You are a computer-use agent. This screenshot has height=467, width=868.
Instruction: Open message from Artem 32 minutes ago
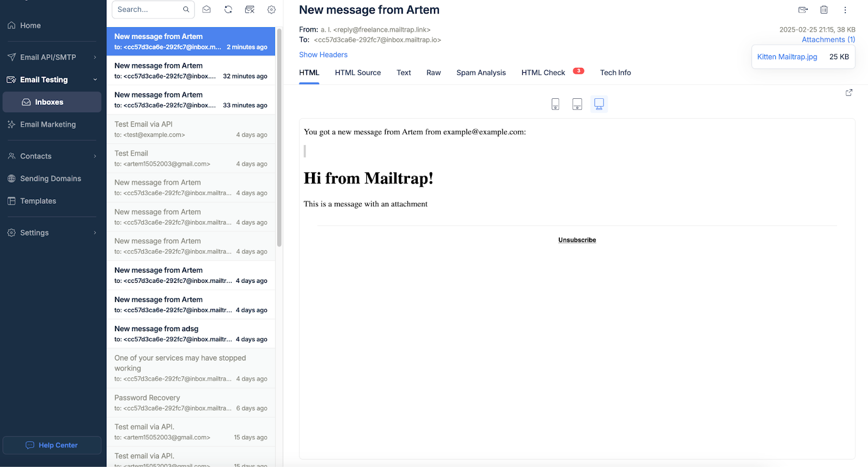pos(191,71)
